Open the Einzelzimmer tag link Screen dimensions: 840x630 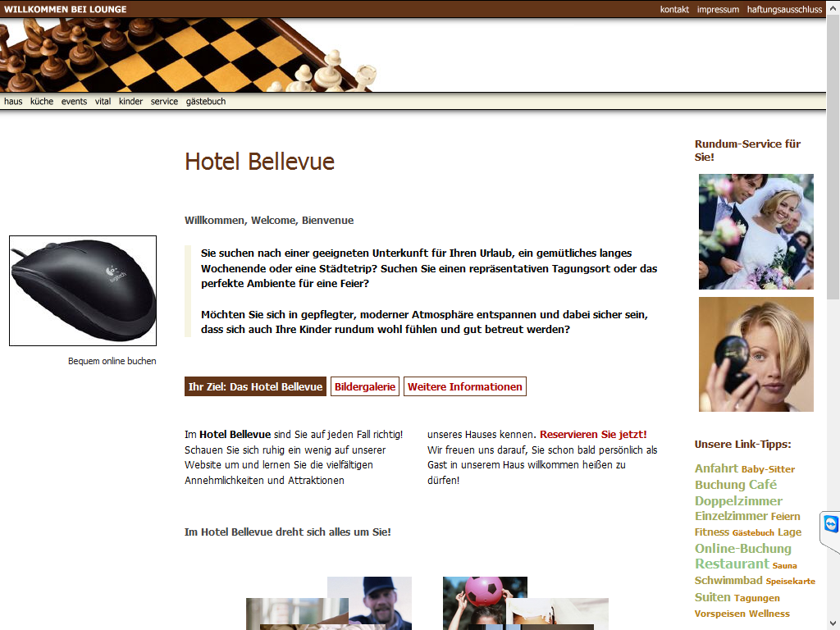(731, 516)
